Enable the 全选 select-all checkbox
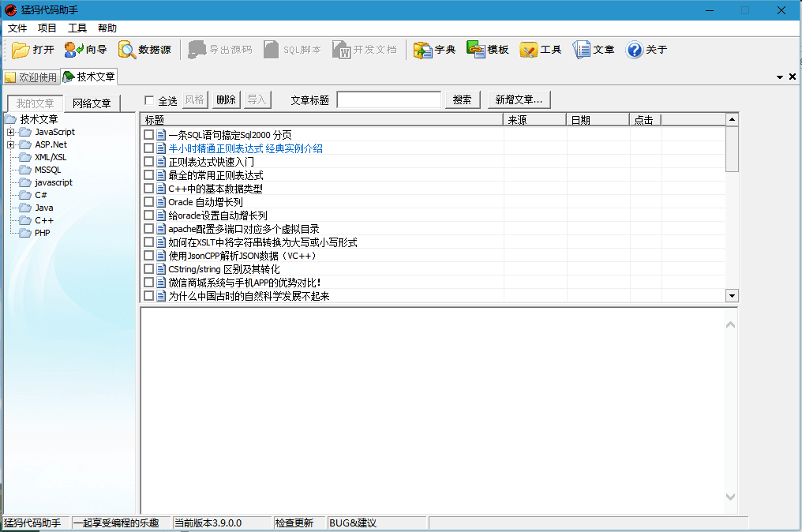Screen dimensions: 802x532 149,101
